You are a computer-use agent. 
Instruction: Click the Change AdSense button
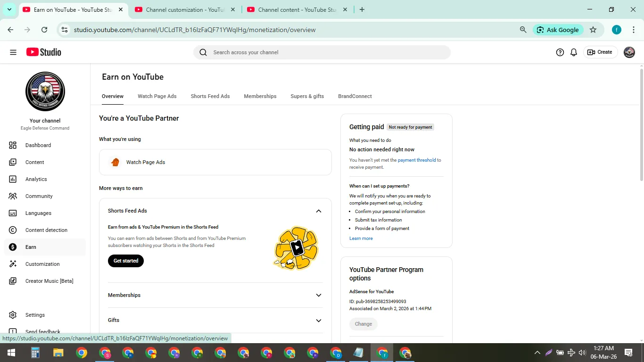point(363,324)
